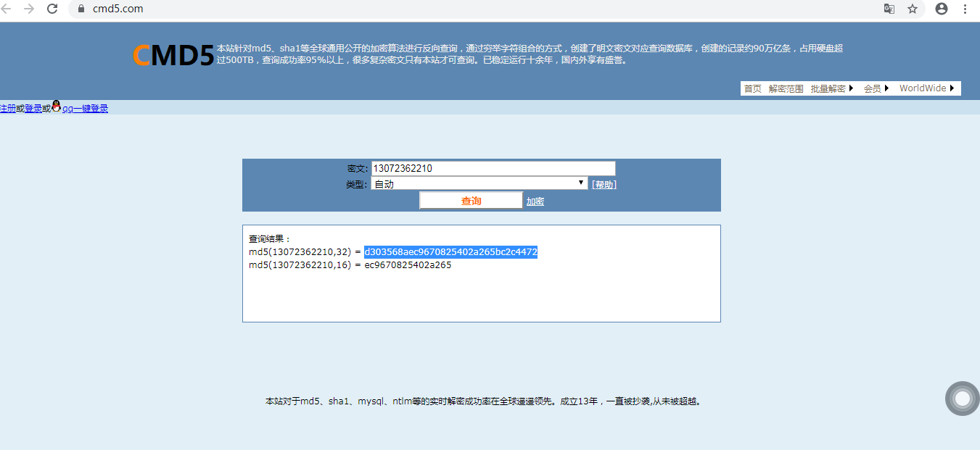
Task: Click the browser back arrow
Action: coord(7,9)
